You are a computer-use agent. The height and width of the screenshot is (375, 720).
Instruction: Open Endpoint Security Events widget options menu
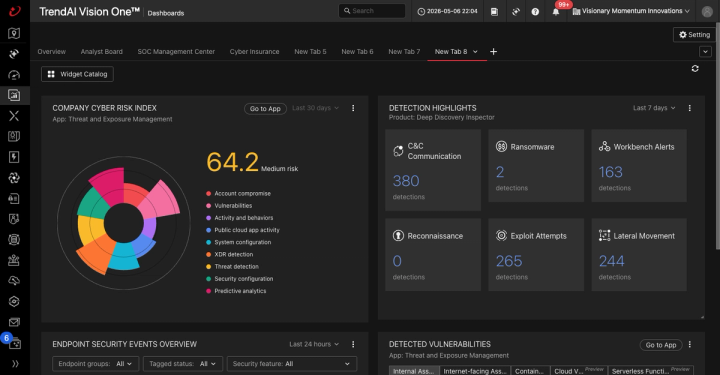point(353,344)
